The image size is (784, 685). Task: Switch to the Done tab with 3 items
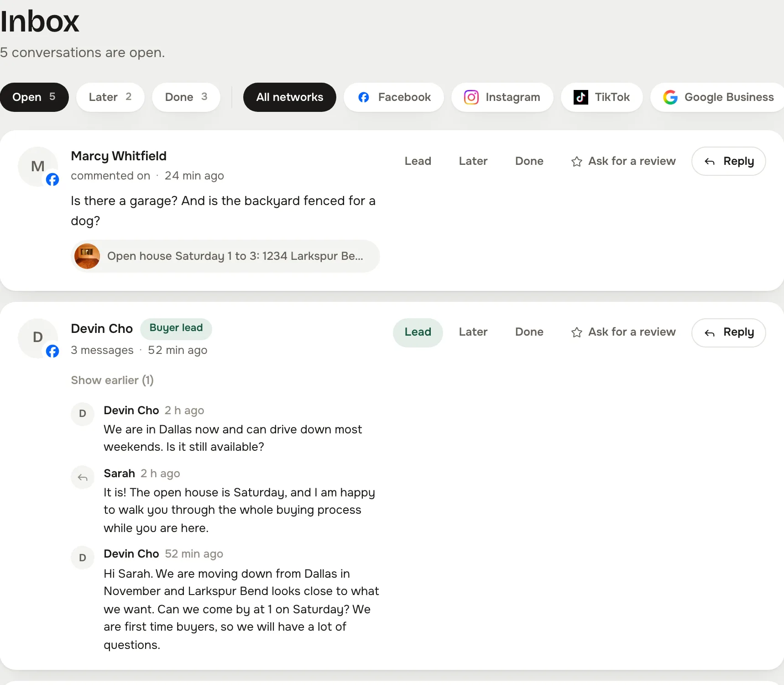[186, 97]
